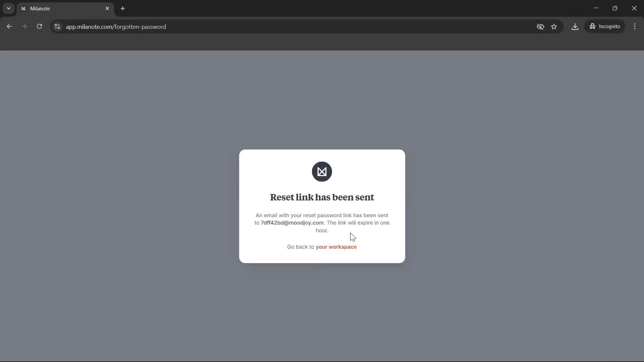The height and width of the screenshot is (362, 644).
Task: Reload the forgotten-password page
Action: click(x=39, y=26)
